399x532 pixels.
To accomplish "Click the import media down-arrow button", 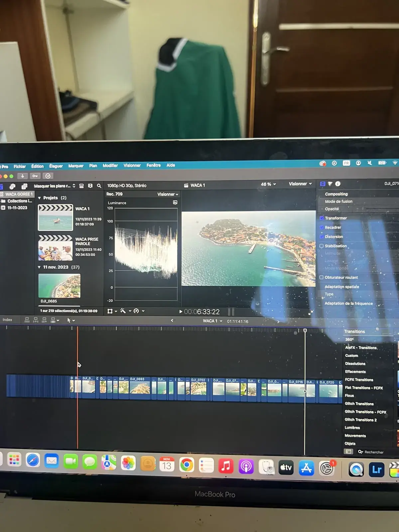I will pos(23,176).
